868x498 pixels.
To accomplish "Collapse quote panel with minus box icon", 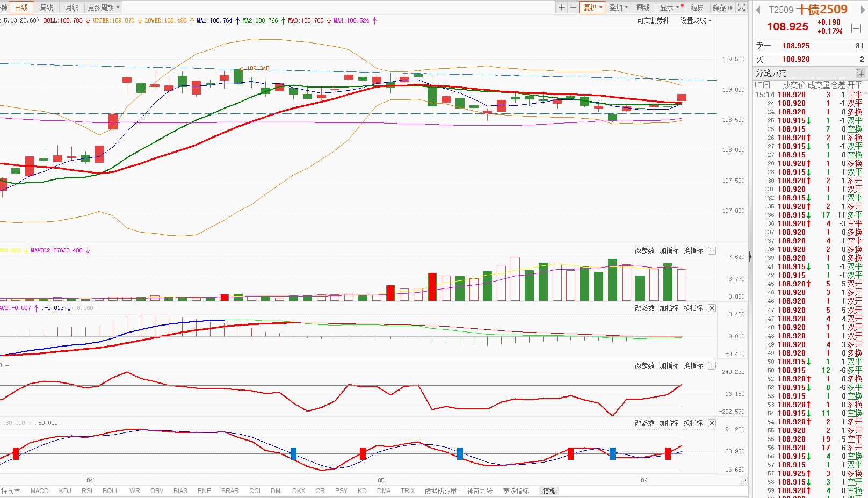I will (x=856, y=28).
